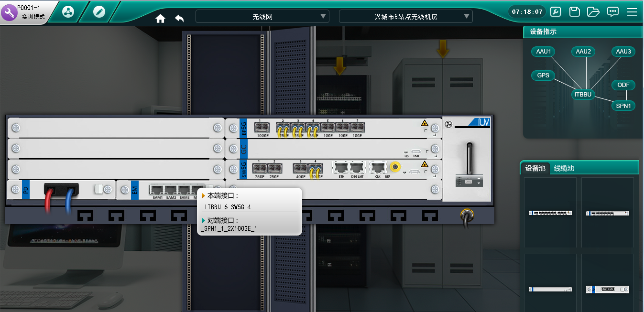Select the AAU2 node in device diagram
The width and height of the screenshot is (644, 312).
click(583, 52)
